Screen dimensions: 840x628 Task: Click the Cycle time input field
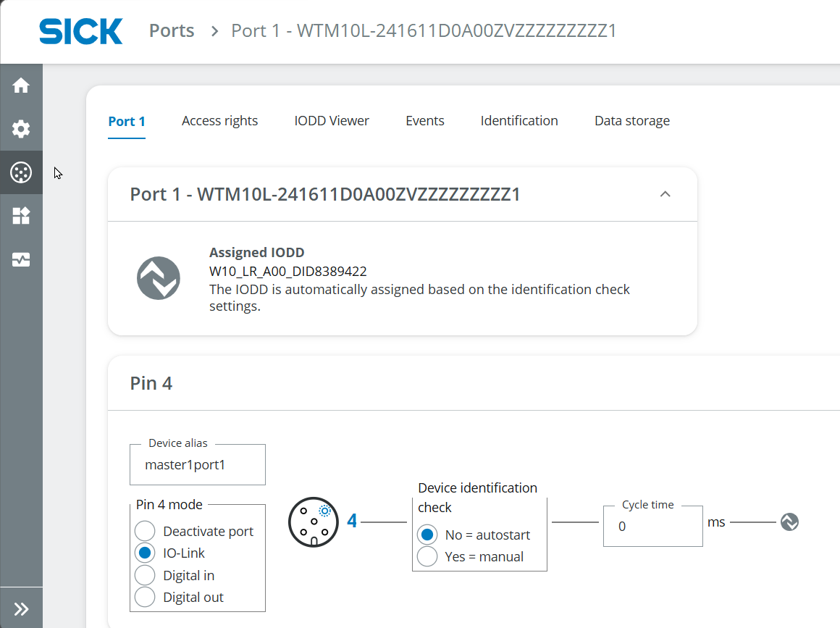653,526
